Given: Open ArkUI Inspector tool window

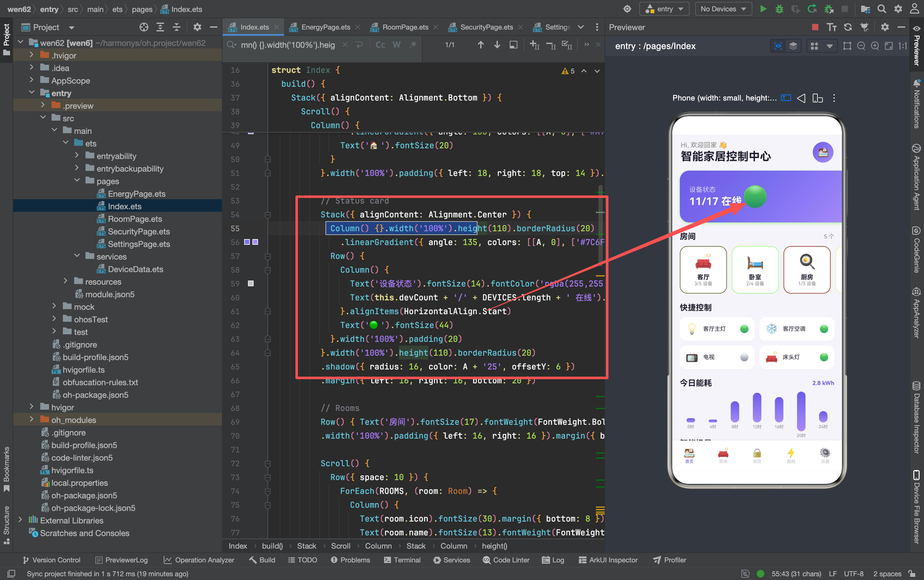Looking at the screenshot, I should [608, 560].
